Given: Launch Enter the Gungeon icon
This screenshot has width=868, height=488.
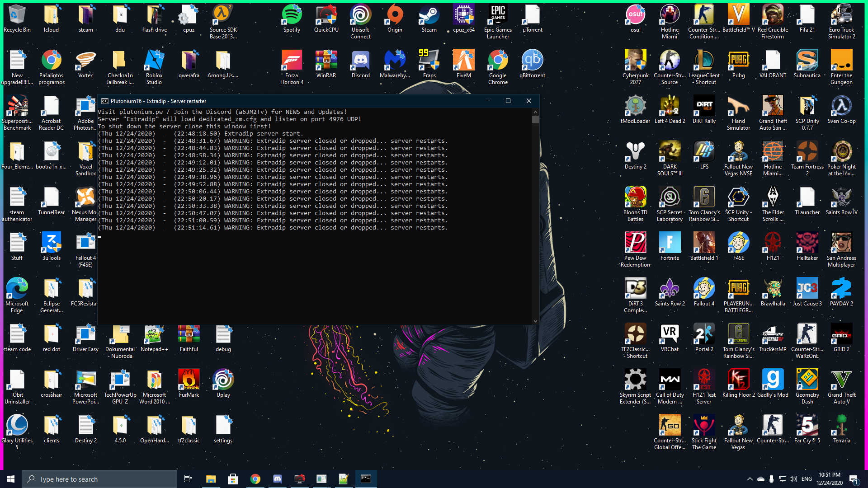Looking at the screenshot, I should tap(841, 67).
